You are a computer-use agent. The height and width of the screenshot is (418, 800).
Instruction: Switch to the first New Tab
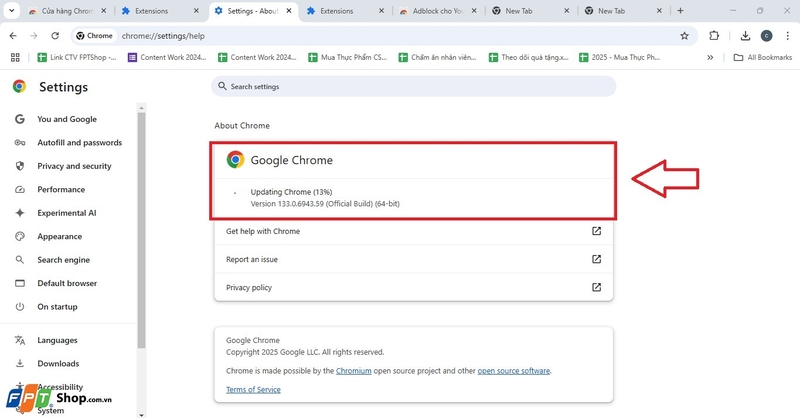pos(531,11)
